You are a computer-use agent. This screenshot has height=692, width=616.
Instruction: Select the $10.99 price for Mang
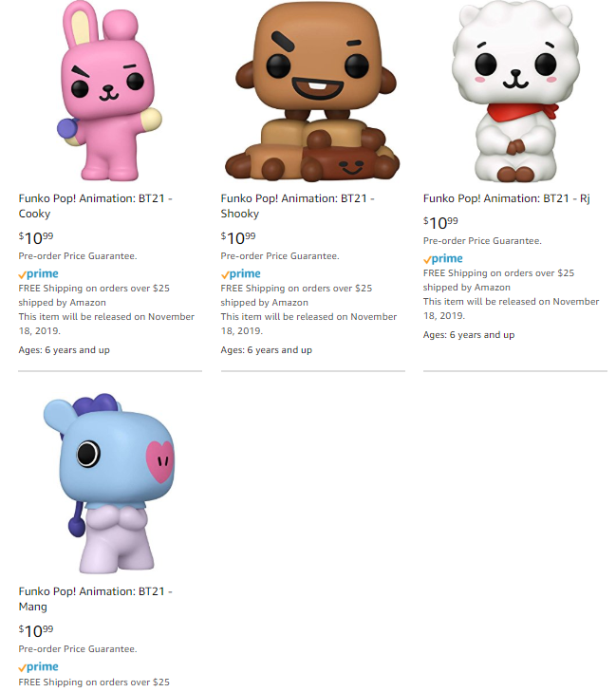tap(36, 630)
